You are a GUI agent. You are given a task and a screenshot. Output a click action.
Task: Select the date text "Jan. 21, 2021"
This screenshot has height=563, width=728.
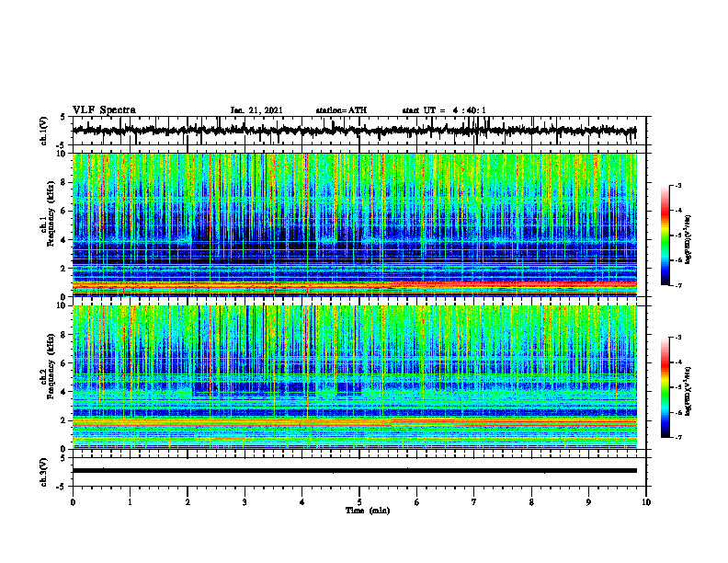256,110
